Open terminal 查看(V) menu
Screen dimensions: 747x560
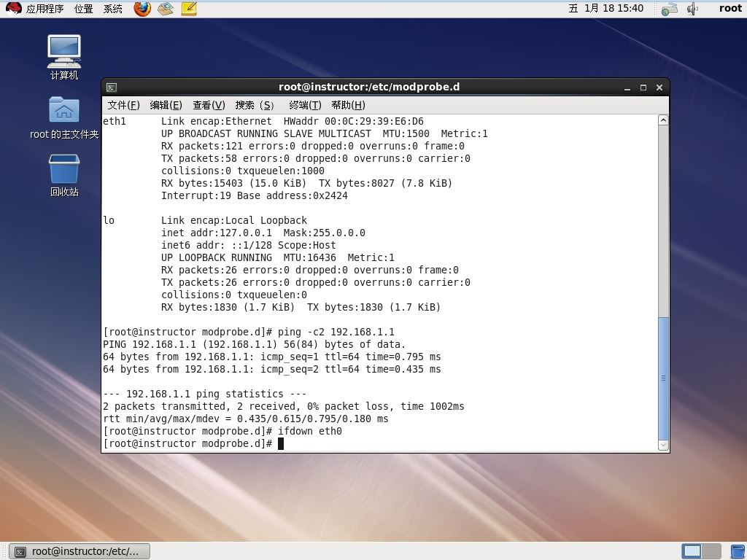pos(209,105)
